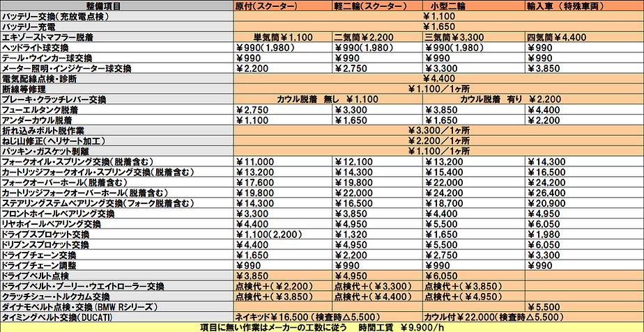Click the ¥18,700 price cell
This screenshot has width=644, height=332.
pos(474,203)
